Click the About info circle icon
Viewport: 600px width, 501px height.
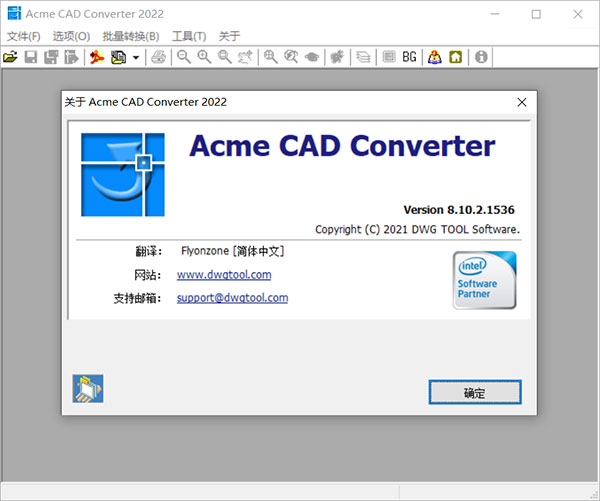[481, 57]
